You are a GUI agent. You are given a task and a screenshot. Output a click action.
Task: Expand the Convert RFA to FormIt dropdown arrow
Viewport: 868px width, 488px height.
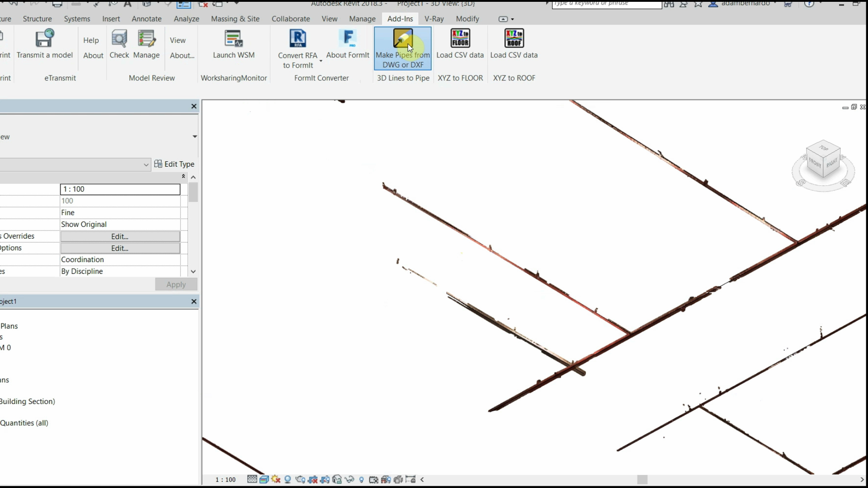coord(321,61)
